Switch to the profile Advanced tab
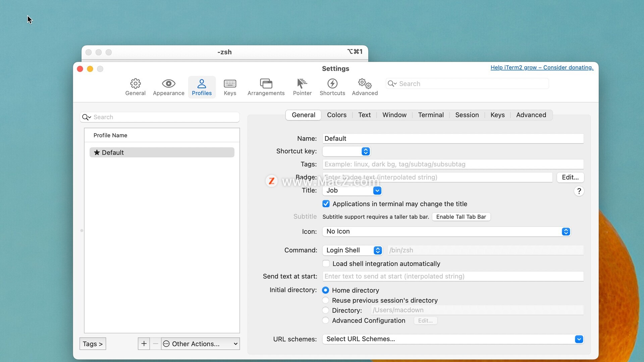644x362 pixels. pos(531,115)
